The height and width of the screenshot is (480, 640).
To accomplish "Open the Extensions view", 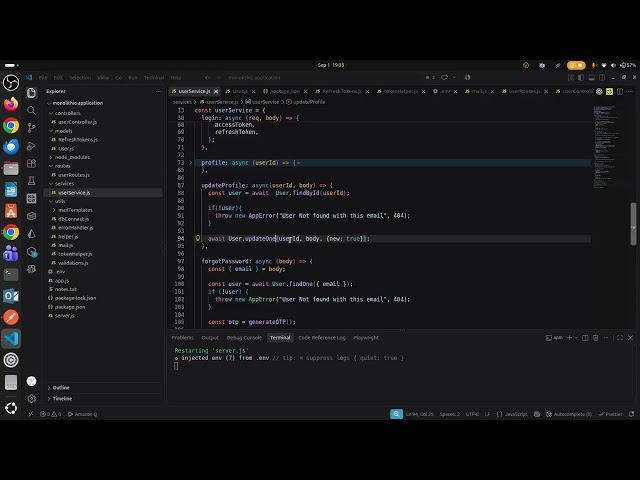I will point(31,164).
